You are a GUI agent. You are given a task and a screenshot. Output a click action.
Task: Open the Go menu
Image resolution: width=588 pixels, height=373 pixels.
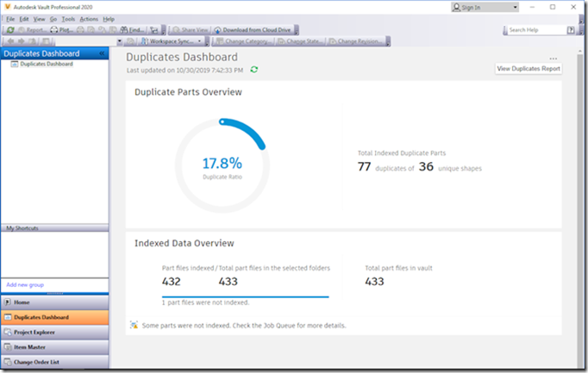coord(53,19)
